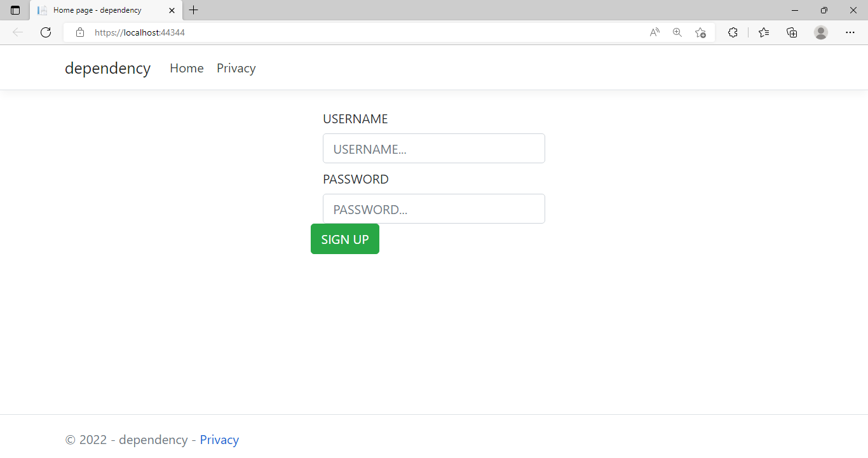Open the Collections panel
868x458 pixels.
792,32
